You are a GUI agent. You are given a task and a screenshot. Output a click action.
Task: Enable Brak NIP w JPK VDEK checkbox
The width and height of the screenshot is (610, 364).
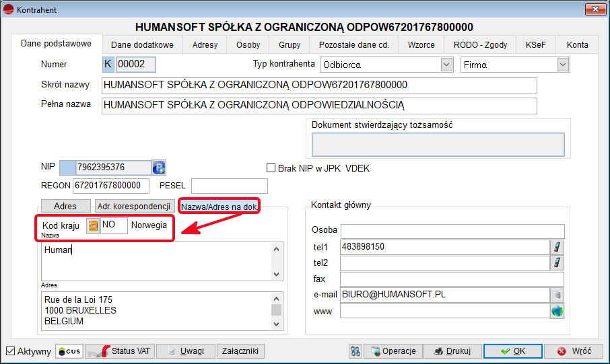[x=271, y=168]
